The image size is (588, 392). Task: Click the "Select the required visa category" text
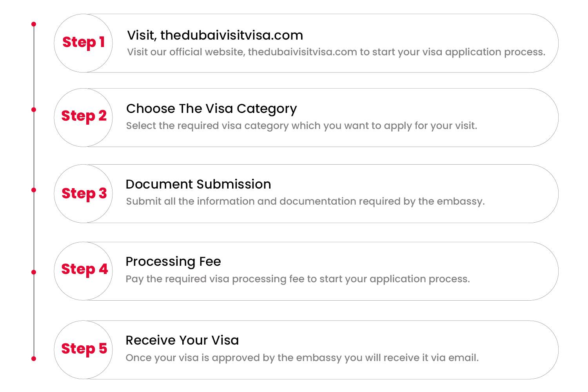tap(301, 126)
